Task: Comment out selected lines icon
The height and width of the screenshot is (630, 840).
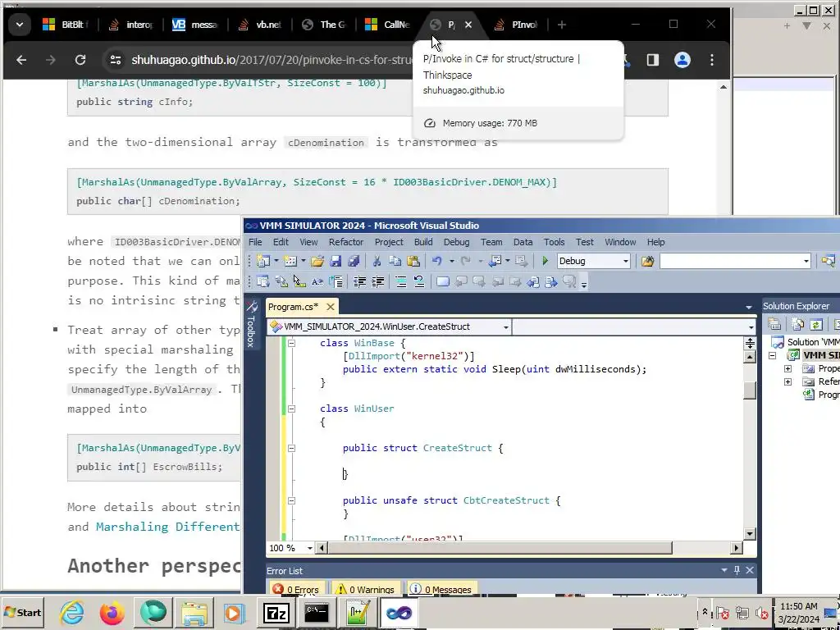Action: tap(400, 282)
